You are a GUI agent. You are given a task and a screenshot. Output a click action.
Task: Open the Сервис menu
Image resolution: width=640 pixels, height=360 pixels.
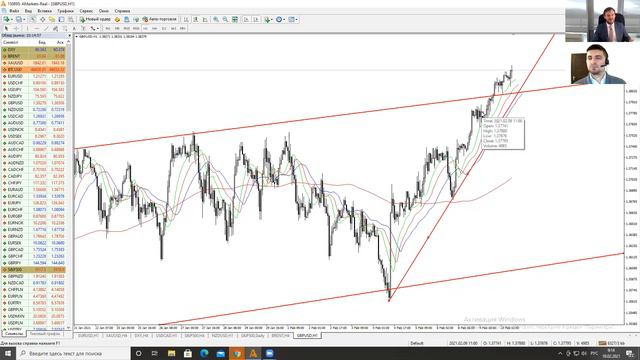click(x=86, y=11)
